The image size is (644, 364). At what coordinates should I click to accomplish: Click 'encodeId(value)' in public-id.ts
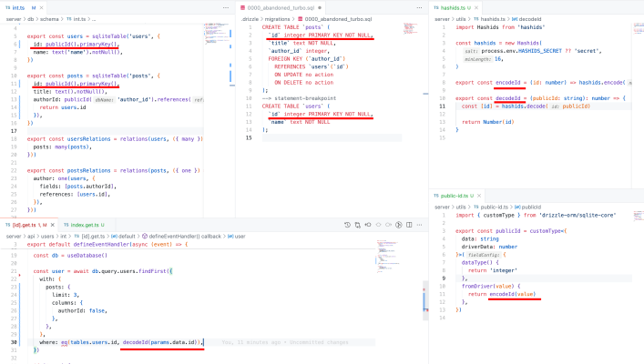tap(513, 294)
